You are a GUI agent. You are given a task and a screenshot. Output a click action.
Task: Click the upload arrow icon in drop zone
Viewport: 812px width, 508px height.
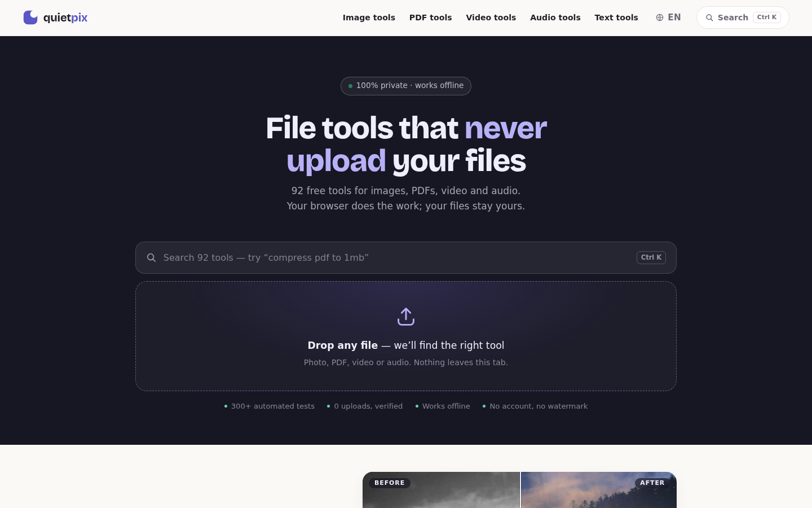coord(406,317)
